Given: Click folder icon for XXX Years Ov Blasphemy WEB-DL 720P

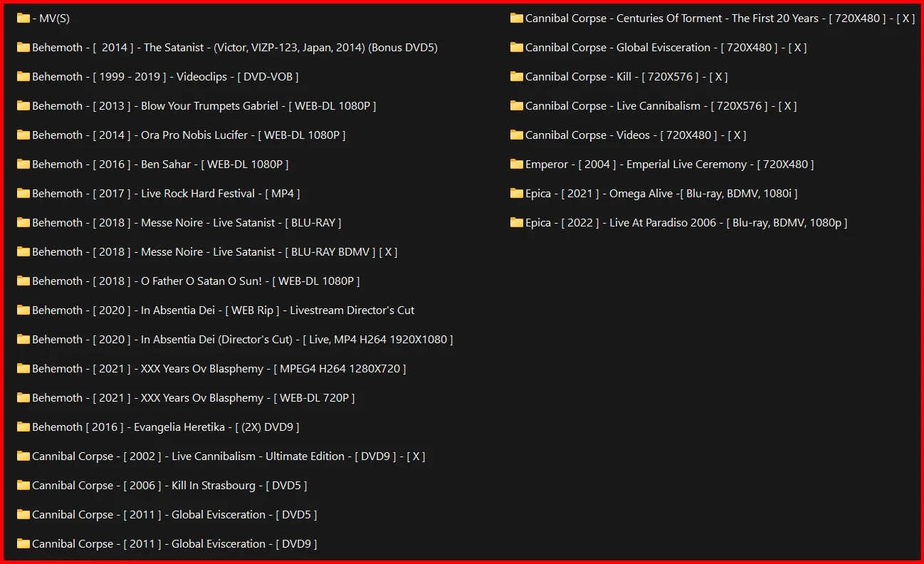Looking at the screenshot, I should (x=23, y=398).
